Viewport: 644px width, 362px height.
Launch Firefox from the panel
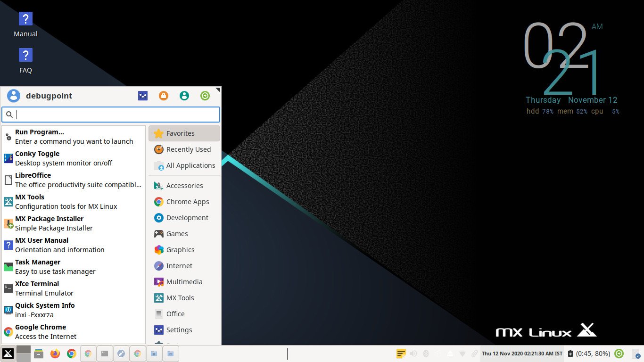55,354
